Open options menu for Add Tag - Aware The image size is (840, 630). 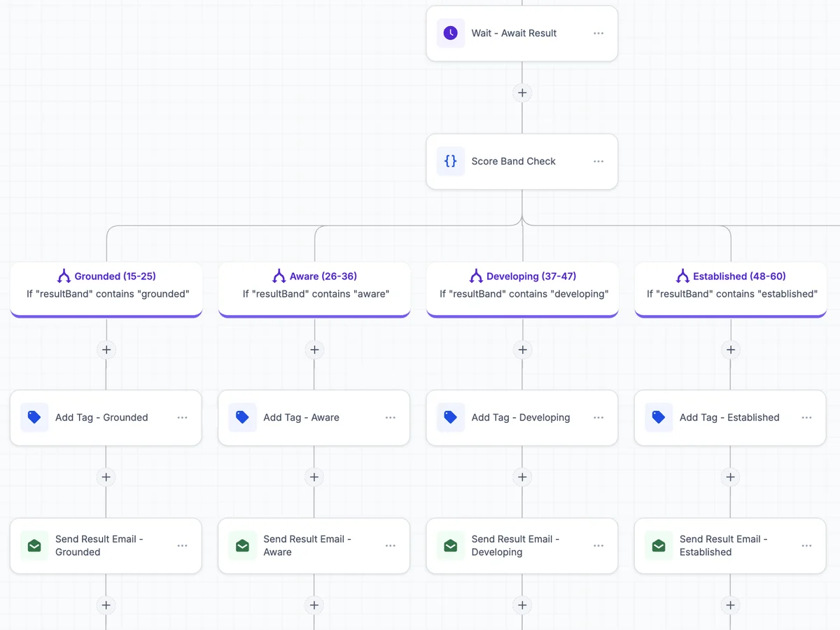391,417
